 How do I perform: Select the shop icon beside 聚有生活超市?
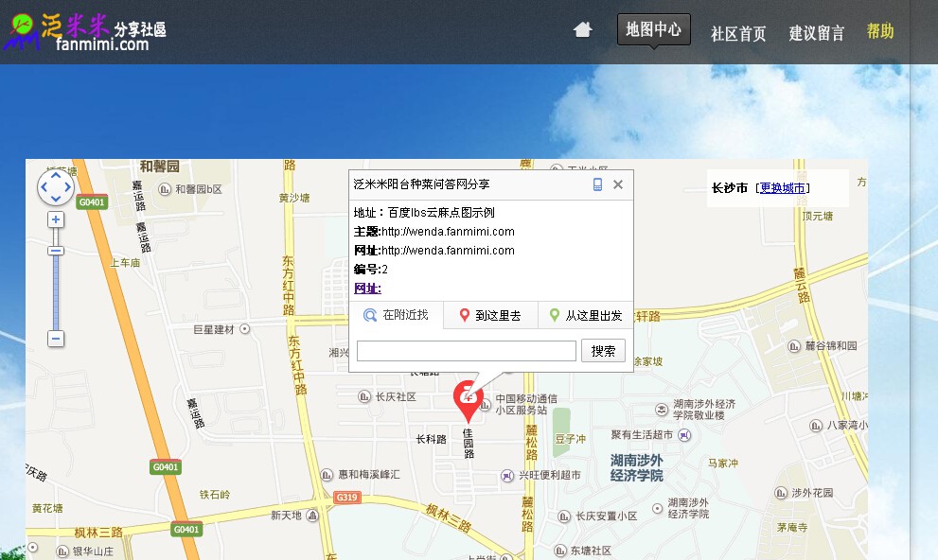pos(684,435)
